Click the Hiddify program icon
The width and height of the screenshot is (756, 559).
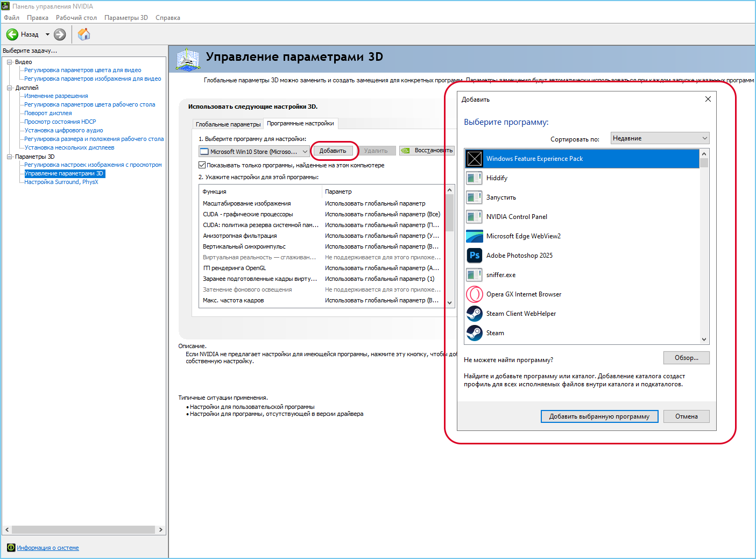[474, 178]
